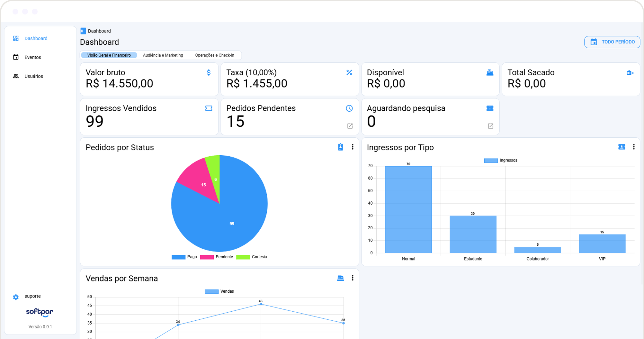
Task: Click the clipboard icon in Pedidos por Status
Action: click(x=340, y=147)
